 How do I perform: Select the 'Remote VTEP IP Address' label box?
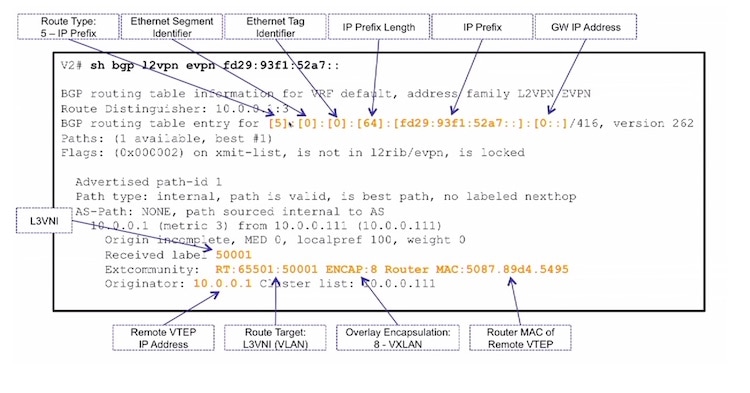(x=163, y=338)
